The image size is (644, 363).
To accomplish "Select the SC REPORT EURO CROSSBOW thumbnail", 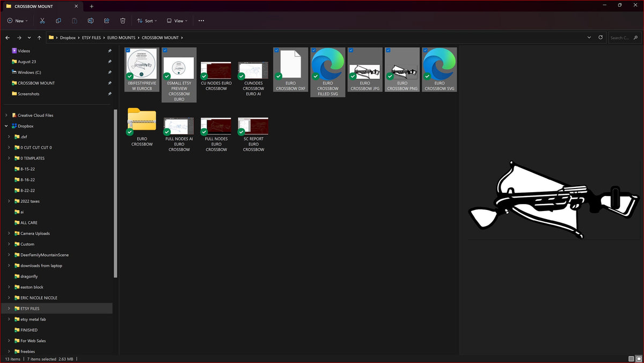I will pos(253,126).
